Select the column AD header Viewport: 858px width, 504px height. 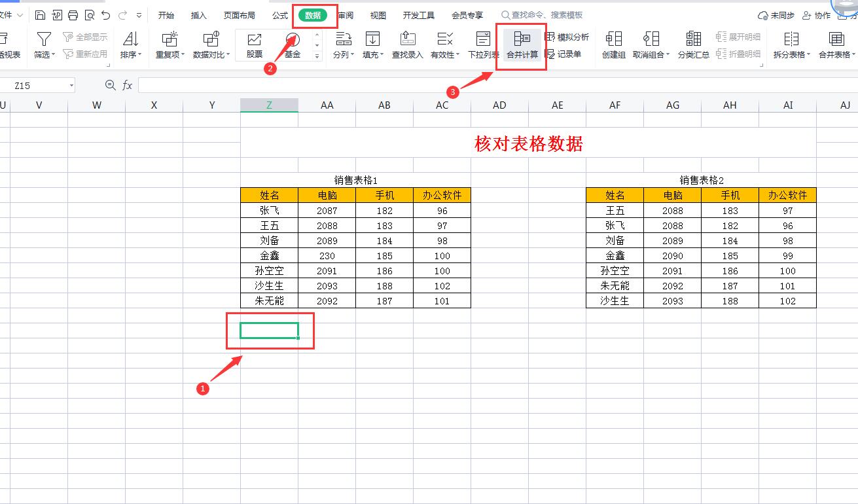click(500, 105)
